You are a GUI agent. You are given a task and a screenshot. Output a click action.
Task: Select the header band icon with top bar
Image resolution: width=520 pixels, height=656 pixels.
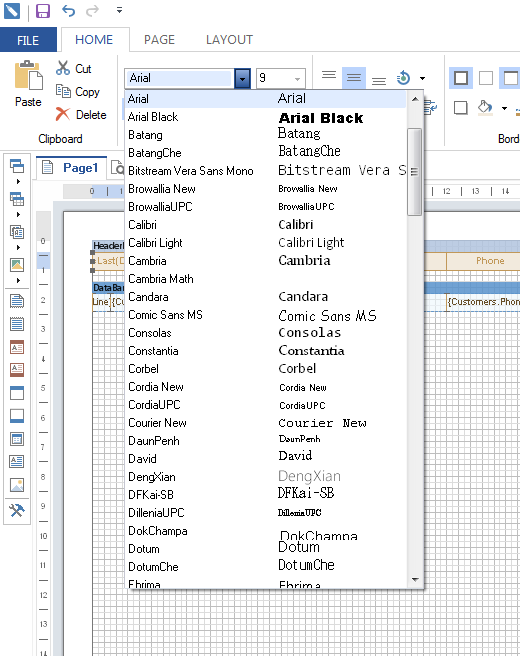point(17,393)
